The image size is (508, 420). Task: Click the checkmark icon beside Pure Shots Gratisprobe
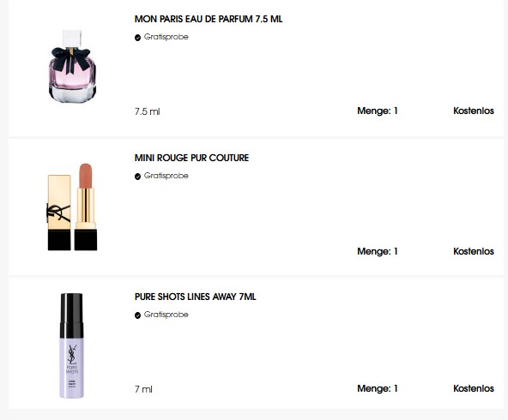coord(137,315)
